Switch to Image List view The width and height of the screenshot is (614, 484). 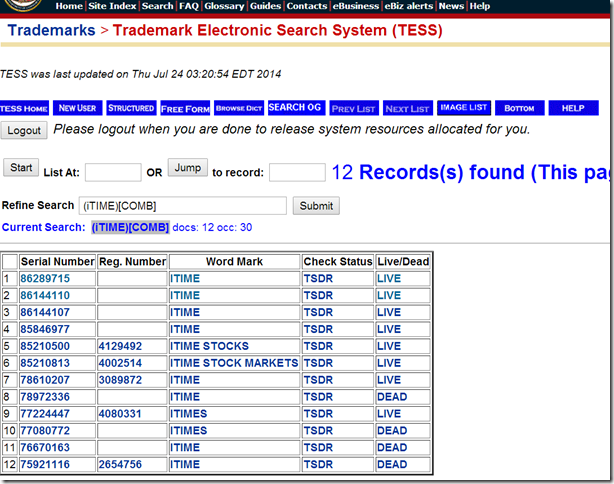464,108
